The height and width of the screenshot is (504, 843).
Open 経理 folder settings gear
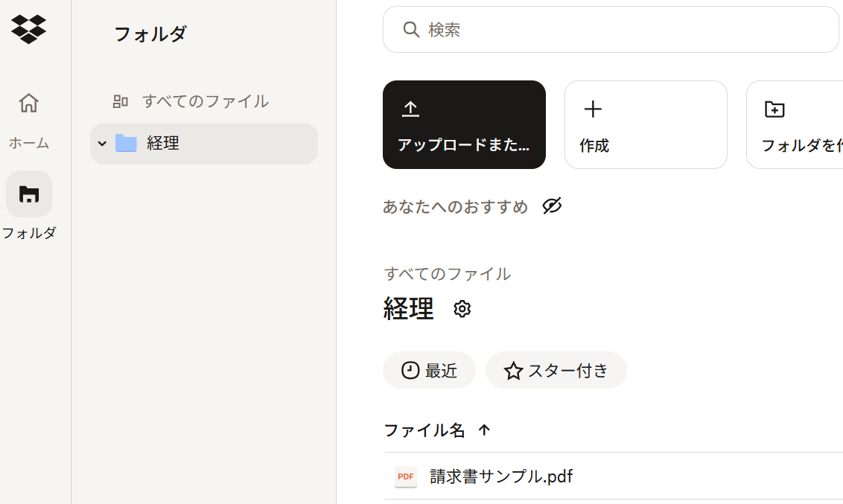(462, 309)
